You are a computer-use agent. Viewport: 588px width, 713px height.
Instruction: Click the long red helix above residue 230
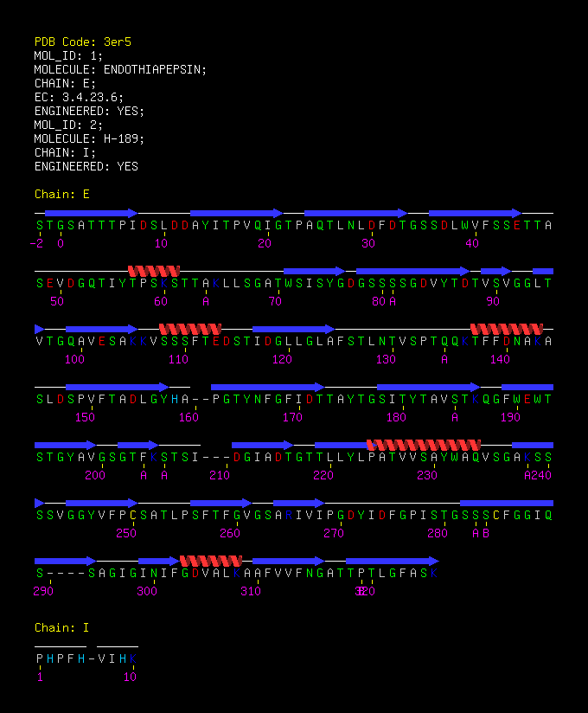coord(424,445)
